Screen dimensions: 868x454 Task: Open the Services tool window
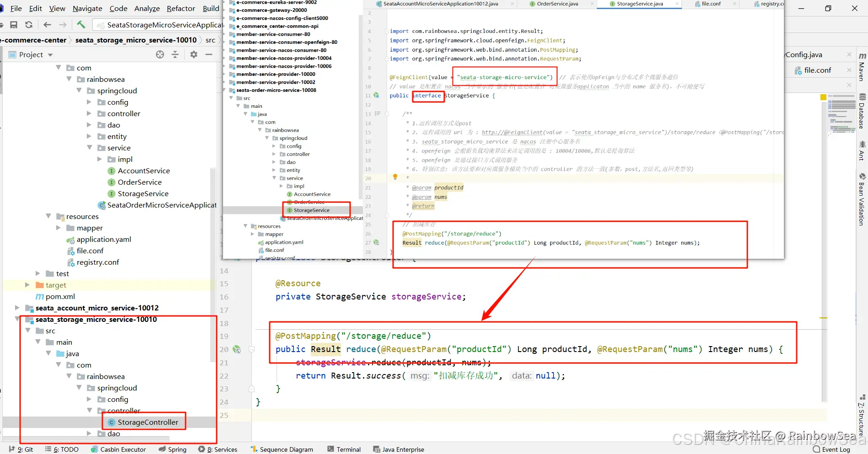click(218, 449)
